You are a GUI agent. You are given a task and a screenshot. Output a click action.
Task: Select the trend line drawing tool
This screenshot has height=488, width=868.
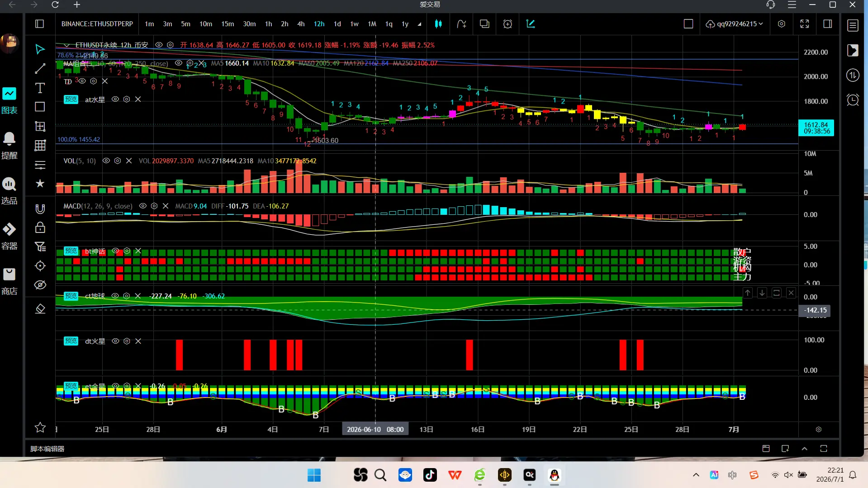(40, 68)
